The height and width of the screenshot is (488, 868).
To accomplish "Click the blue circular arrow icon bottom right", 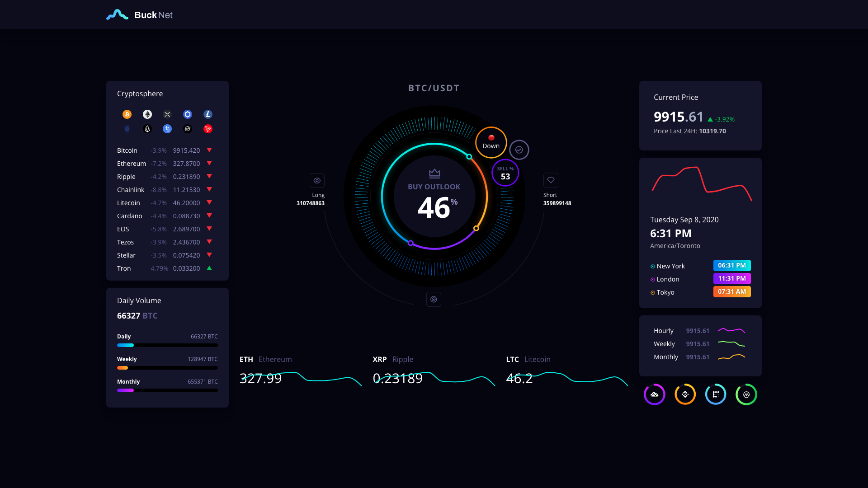I will [x=715, y=394].
